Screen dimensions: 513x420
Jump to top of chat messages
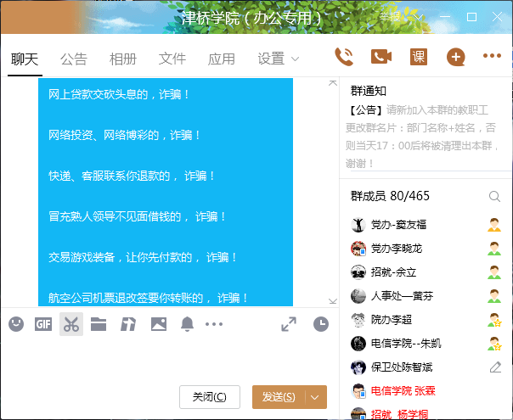tap(333, 83)
